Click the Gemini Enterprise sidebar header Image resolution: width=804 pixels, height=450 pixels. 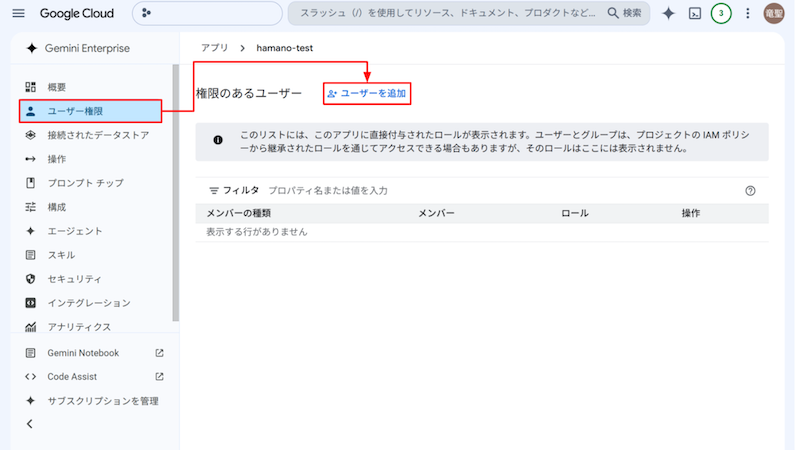(78, 48)
